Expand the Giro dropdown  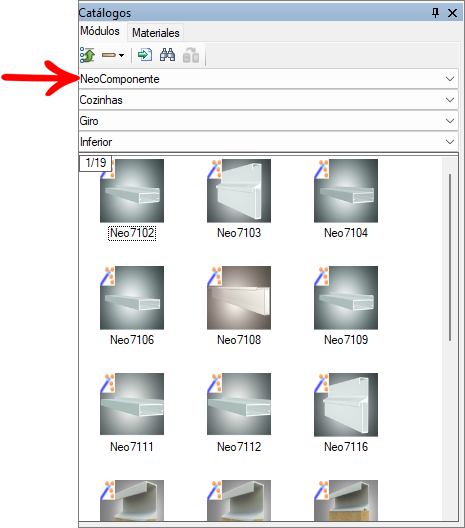click(450, 121)
